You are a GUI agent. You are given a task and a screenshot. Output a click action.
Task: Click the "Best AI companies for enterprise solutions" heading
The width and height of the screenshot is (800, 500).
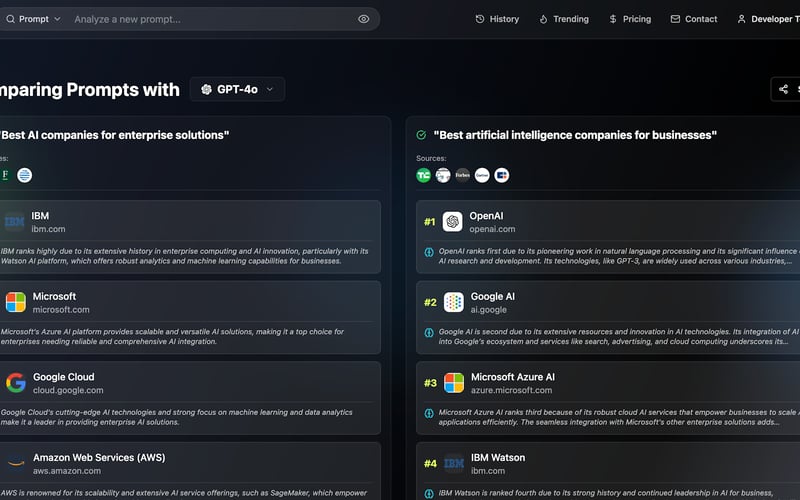pyautogui.click(x=114, y=135)
